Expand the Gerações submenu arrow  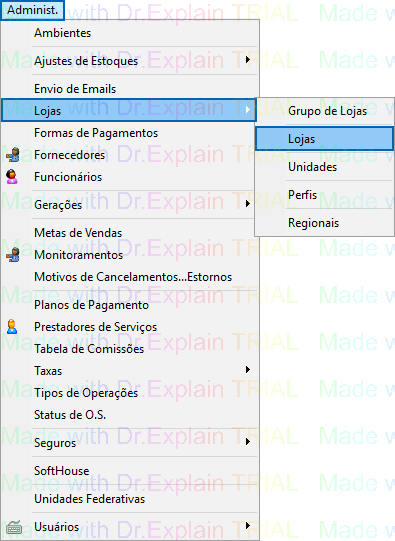247,204
